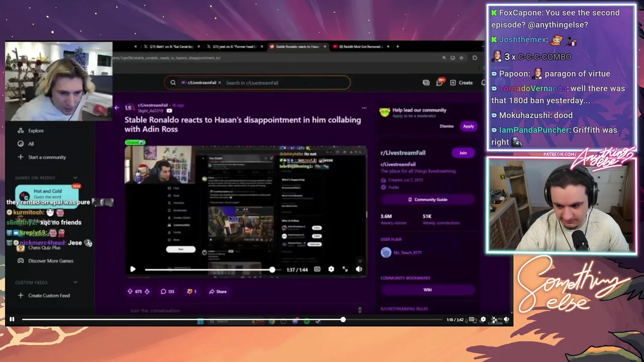
Task: Remove the r/LivestreamFail search filter chip
Action: click(x=219, y=83)
